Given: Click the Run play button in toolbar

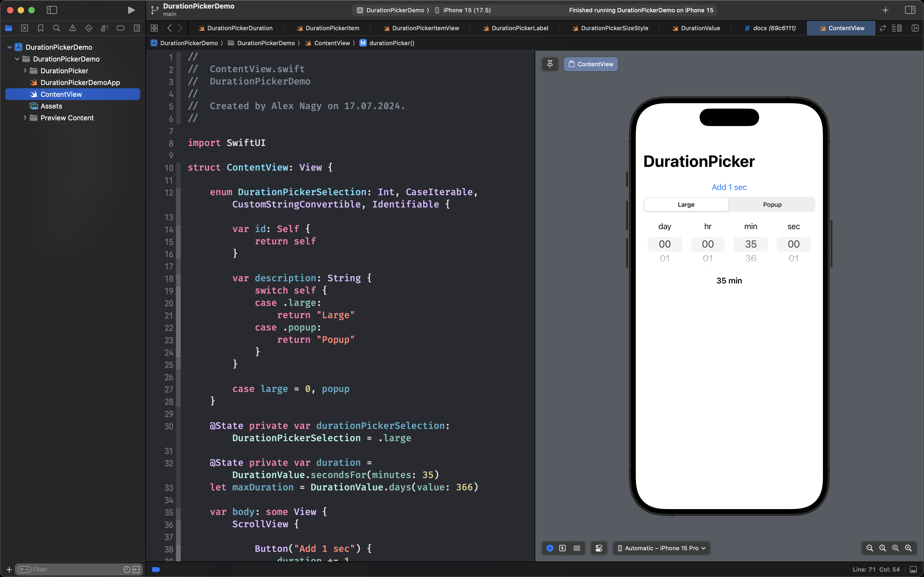Looking at the screenshot, I should 131,10.
